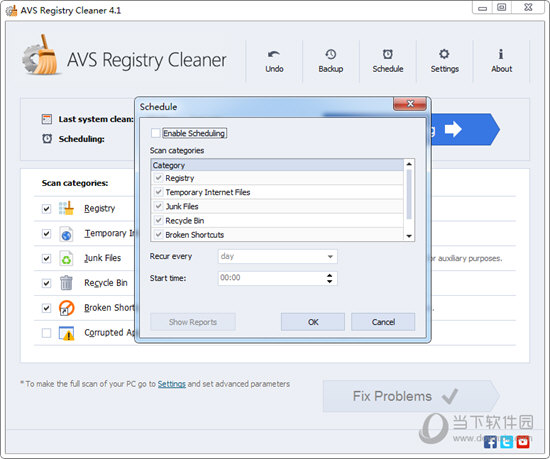Click the Category column header
Screen dimensions: 550x459
[x=277, y=166]
